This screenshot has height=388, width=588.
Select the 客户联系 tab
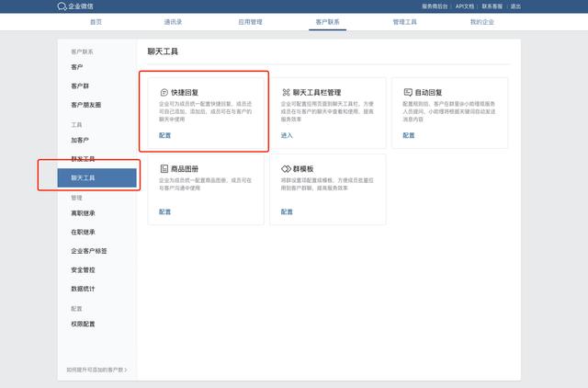(327, 22)
